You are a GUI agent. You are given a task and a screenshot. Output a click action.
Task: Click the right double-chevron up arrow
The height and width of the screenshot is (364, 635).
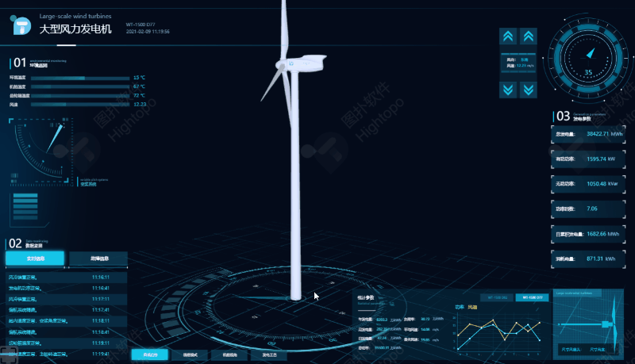point(528,36)
